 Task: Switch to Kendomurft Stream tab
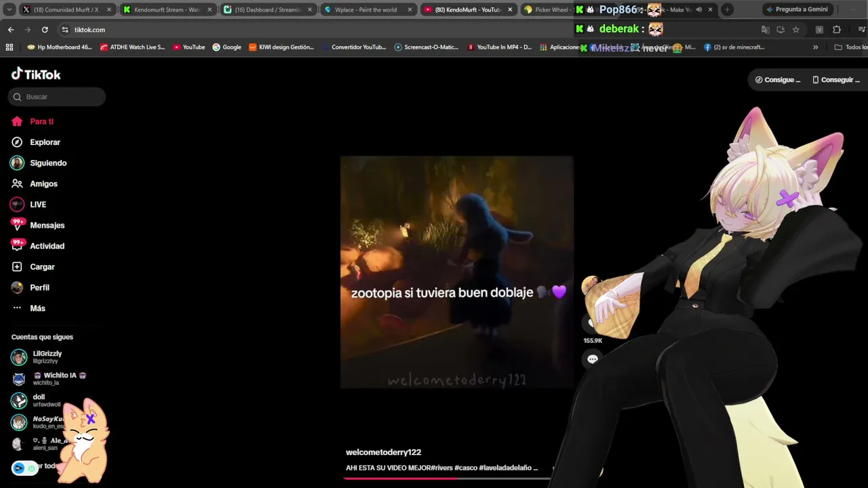(167, 9)
